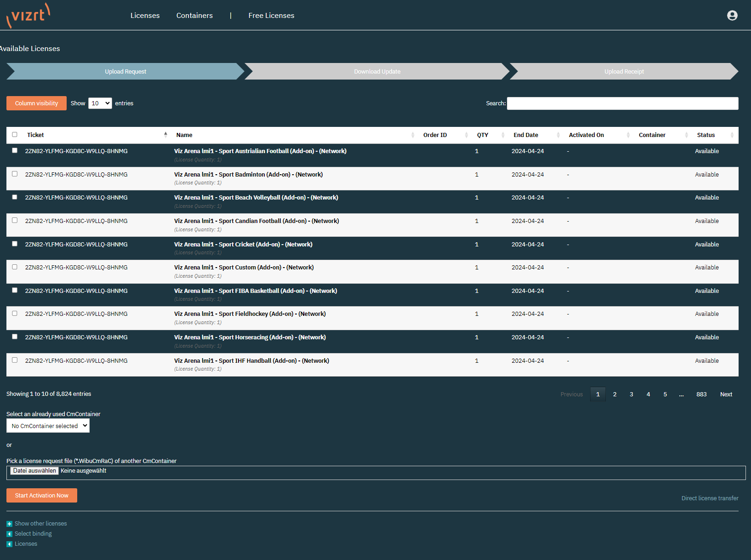Open the Free Licenses menu item

click(271, 16)
